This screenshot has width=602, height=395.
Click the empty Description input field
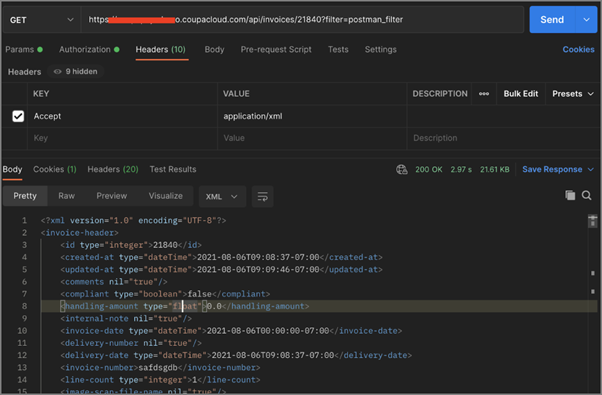coord(503,138)
